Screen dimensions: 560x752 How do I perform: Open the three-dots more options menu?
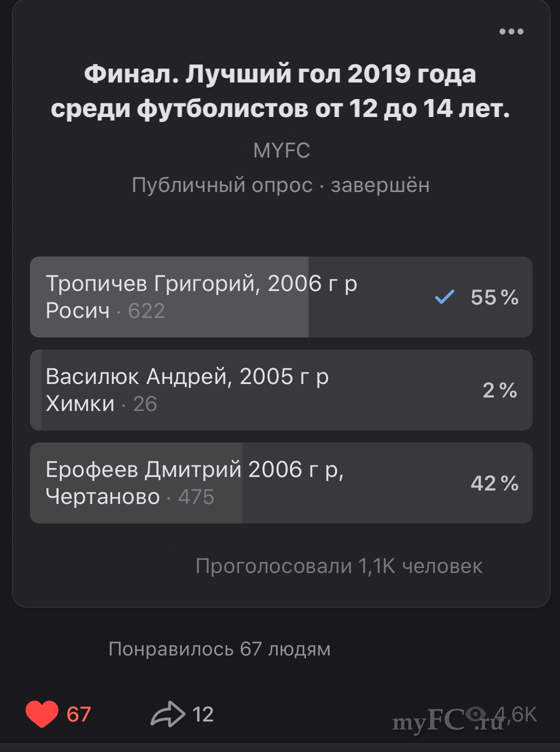tap(511, 31)
